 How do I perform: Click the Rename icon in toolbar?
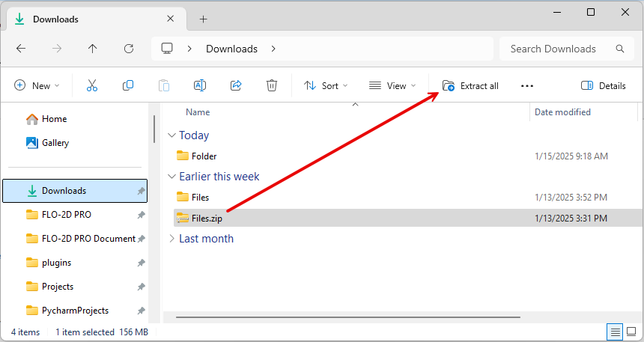pyautogui.click(x=200, y=86)
